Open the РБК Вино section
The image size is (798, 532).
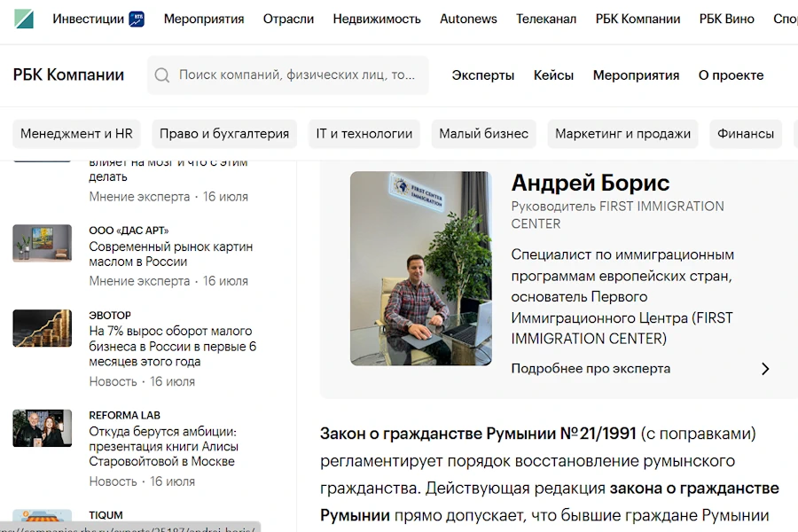click(x=726, y=19)
